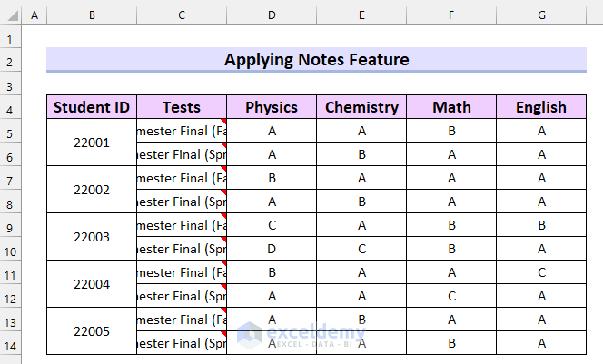Click the student ID 22001 cell
603x364 pixels.
click(x=92, y=143)
